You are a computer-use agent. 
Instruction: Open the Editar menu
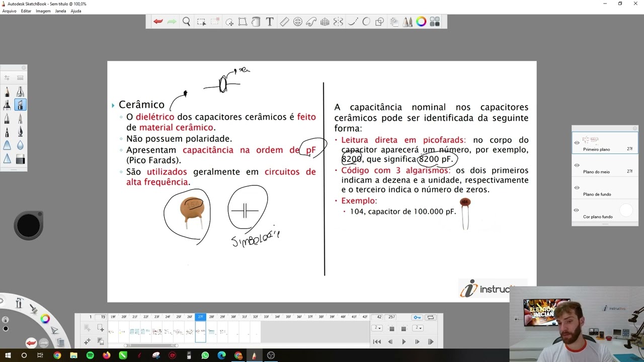pyautogui.click(x=26, y=11)
